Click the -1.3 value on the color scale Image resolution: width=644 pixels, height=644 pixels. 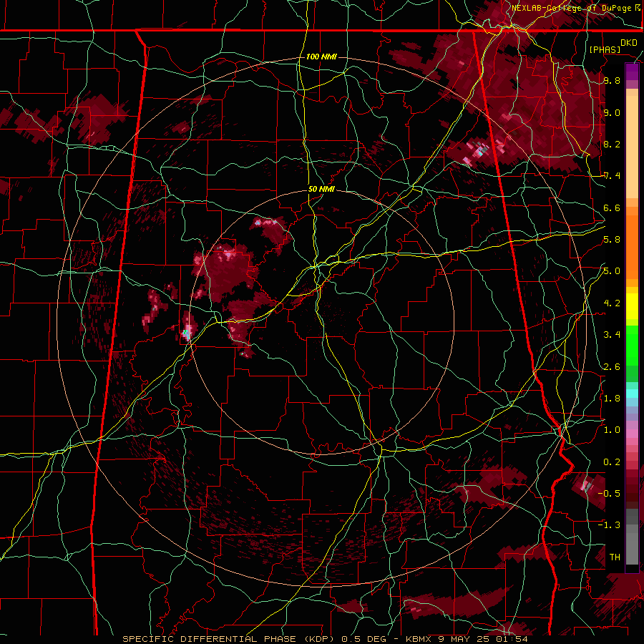tap(609, 525)
